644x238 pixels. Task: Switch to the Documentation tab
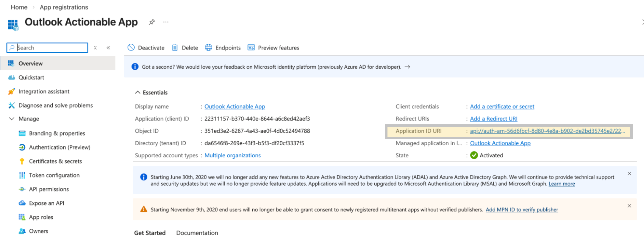coord(197,233)
